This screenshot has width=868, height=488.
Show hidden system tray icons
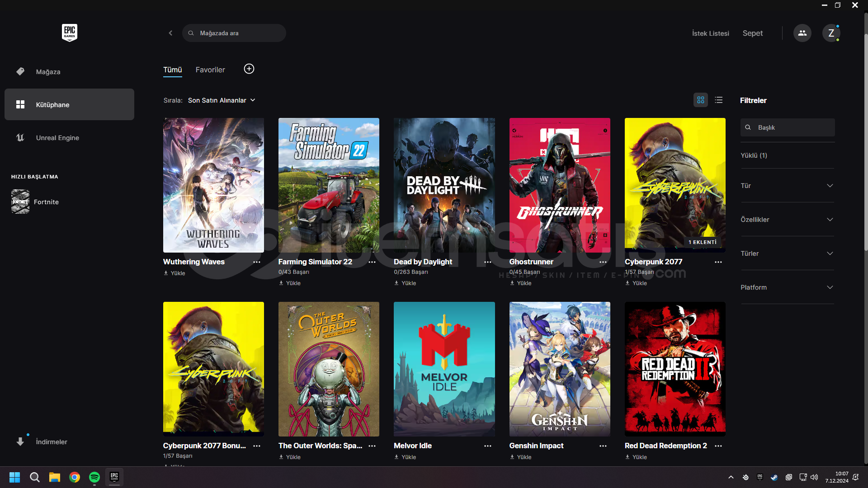point(731,477)
